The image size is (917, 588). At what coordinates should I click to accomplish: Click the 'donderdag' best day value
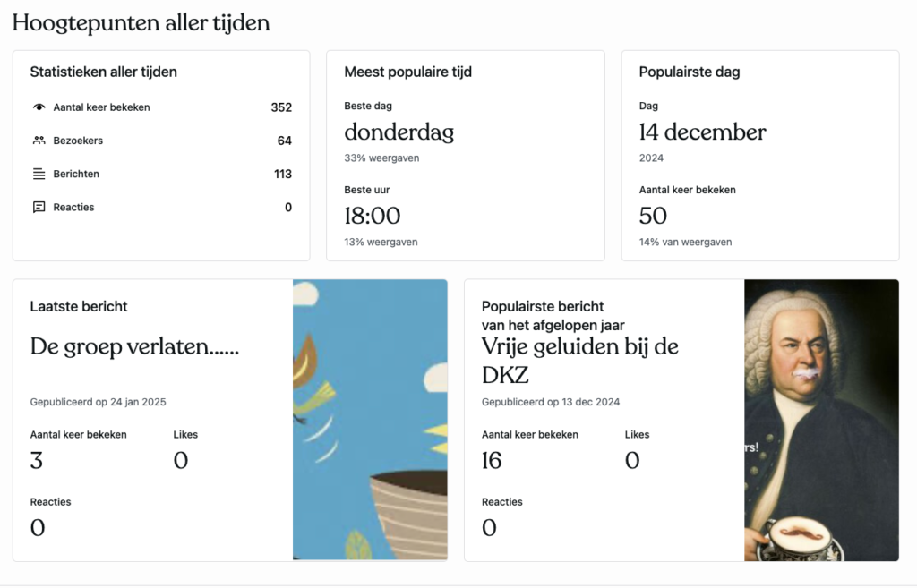[x=399, y=132]
